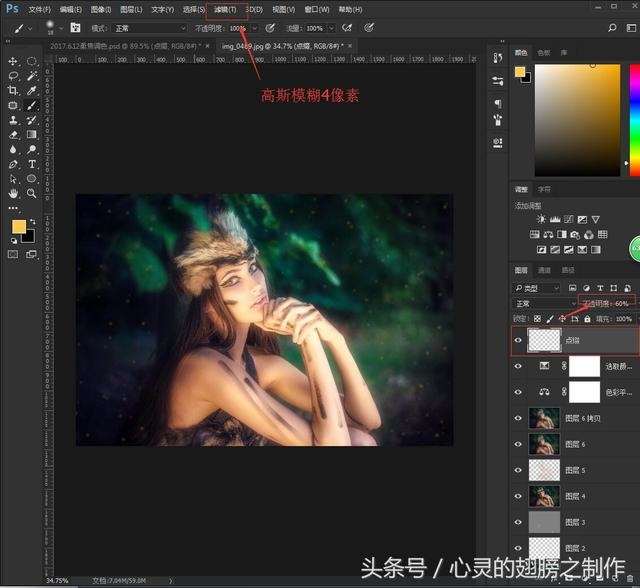Click the foreground yellow color swatch
This screenshot has height=588, width=640.
[18, 226]
